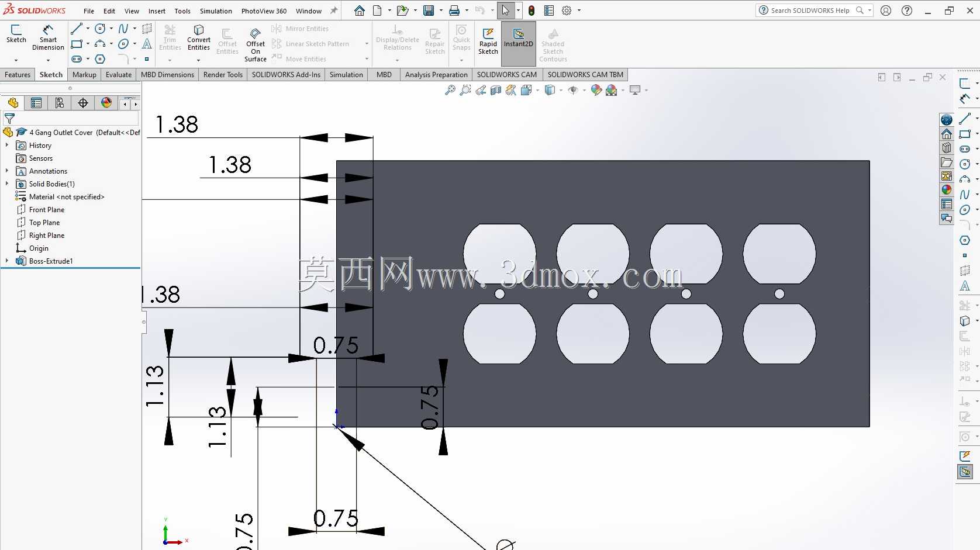Open the DisplayManager color ball tab
This screenshot has width=980, height=550.
pyautogui.click(x=106, y=103)
